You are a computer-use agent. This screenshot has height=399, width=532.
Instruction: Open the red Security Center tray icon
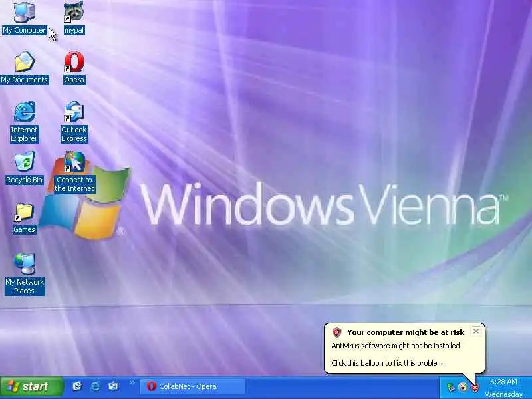click(475, 387)
